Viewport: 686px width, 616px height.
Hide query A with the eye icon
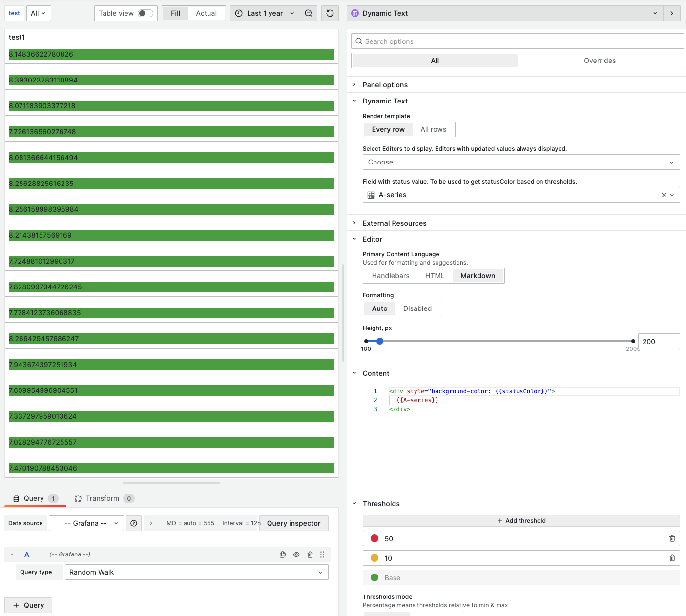pos(296,554)
